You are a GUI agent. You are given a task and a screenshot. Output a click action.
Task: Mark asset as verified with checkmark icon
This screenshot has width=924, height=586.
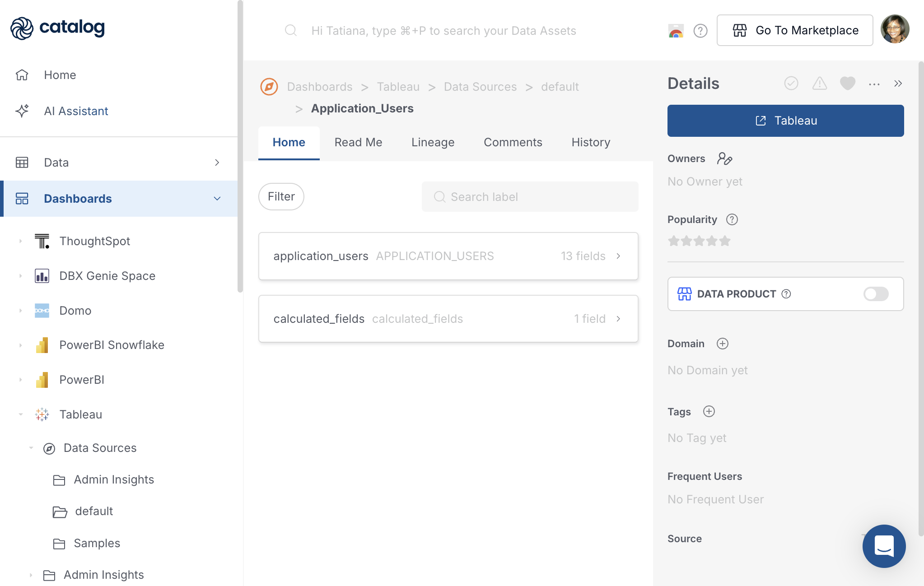791,84
